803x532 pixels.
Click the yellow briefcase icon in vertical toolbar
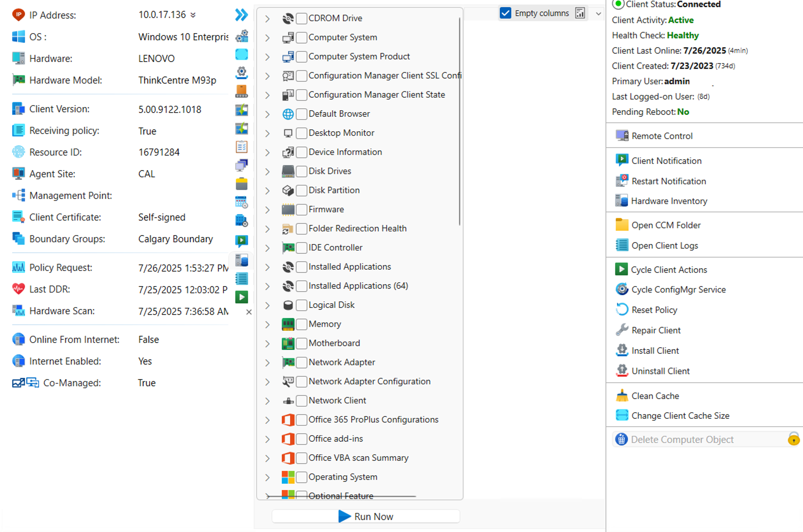[x=242, y=184]
